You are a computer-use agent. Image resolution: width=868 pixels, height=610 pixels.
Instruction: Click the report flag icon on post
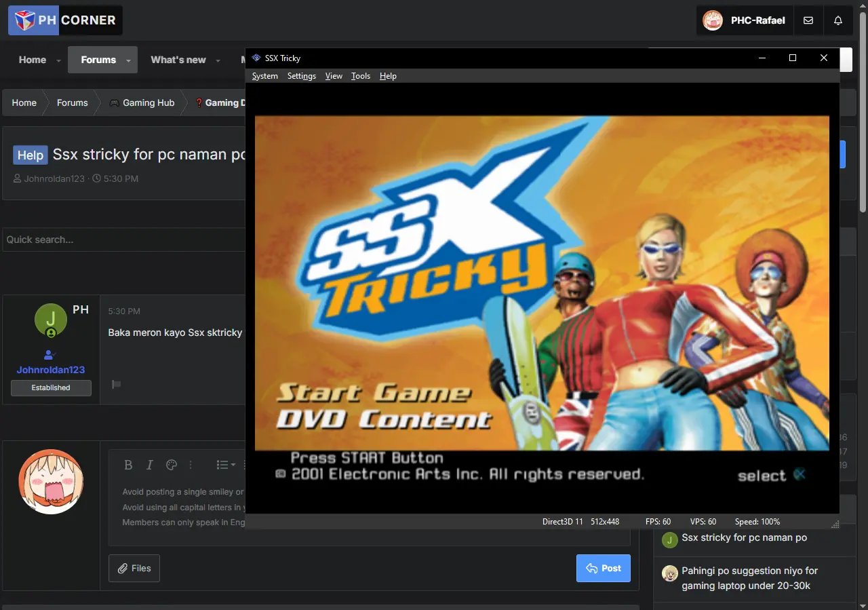[x=116, y=385]
